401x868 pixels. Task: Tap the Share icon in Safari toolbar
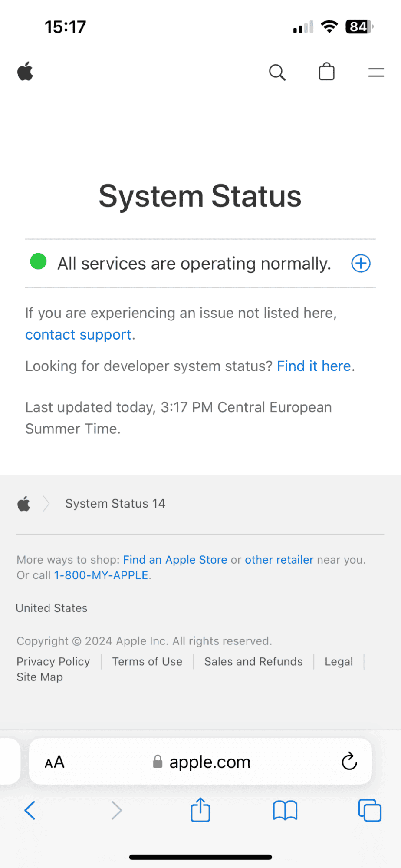[200, 810]
